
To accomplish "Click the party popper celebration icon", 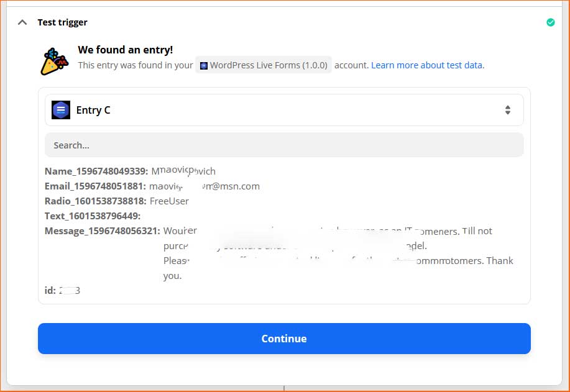I will click(x=54, y=62).
